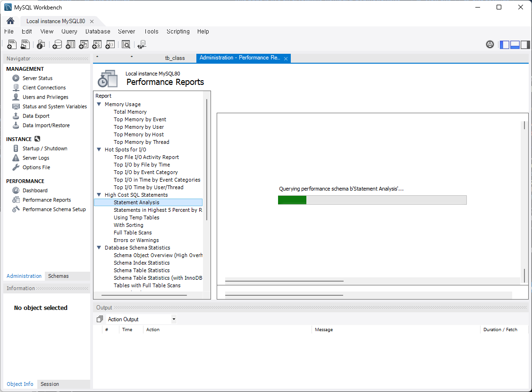This screenshot has height=392, width=532.
Task: Create a new stored procedure icon
Action: point(97,44)
